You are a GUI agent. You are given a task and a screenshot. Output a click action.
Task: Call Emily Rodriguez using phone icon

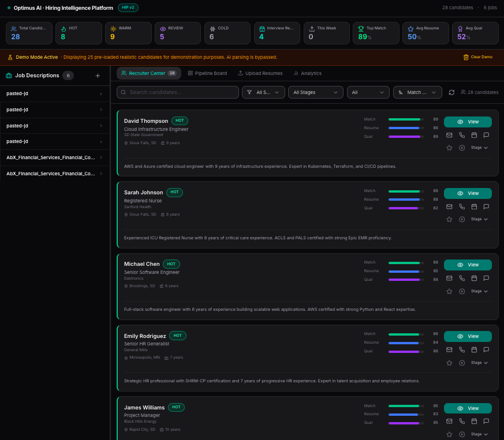pyautogui.click(x=462, y=349)
